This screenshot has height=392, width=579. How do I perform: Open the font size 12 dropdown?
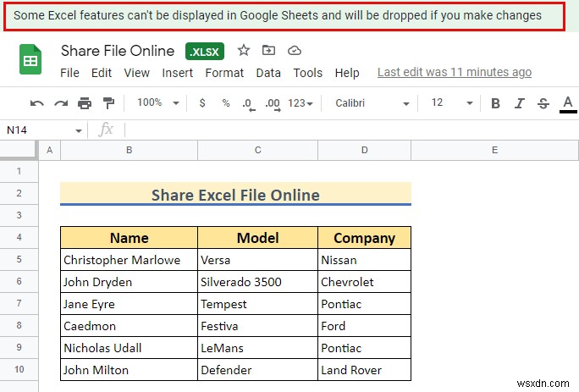452,102
